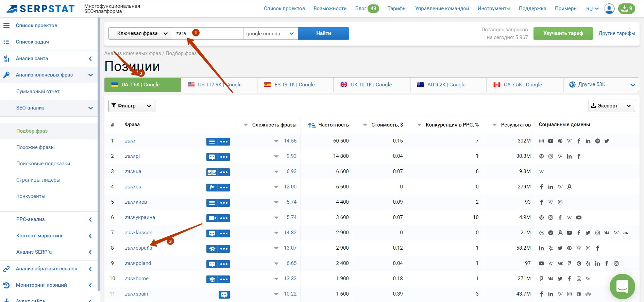644x302 pixels.
Task: Click the Найти search button
Action: (x=324, y=33)
